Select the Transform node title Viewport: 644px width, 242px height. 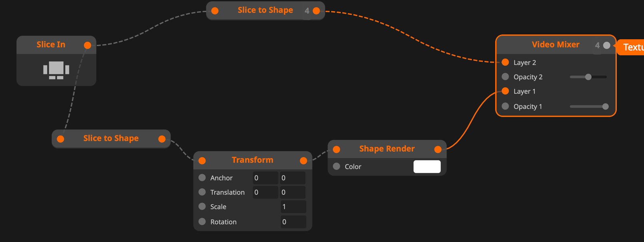(252, 160)
